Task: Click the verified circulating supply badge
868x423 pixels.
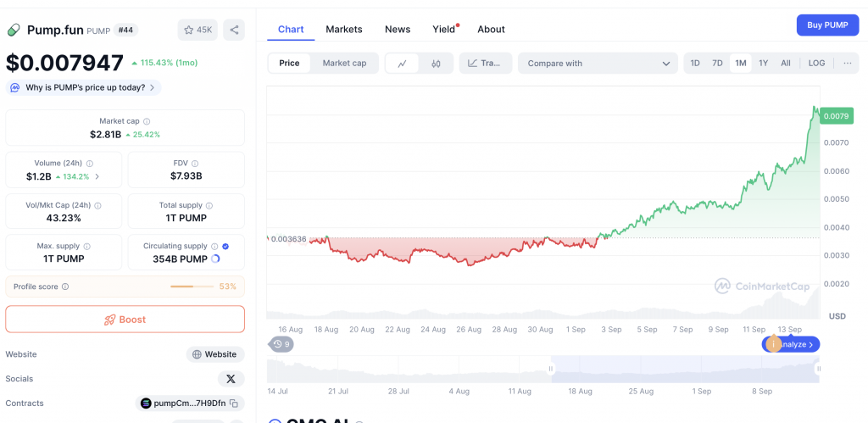Action: coord(225,247)
